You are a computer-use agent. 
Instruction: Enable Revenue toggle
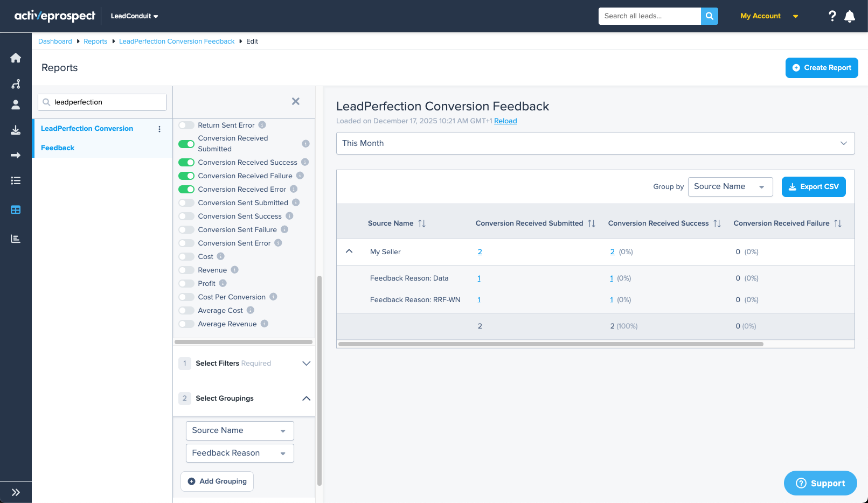click(186, 270)
